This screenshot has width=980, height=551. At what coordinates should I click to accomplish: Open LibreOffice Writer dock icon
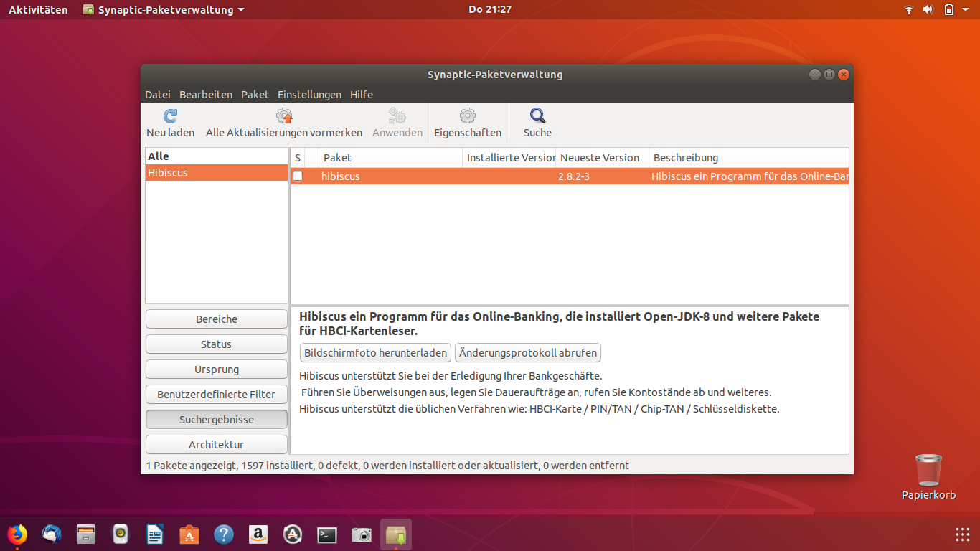(x=155, y=534)
